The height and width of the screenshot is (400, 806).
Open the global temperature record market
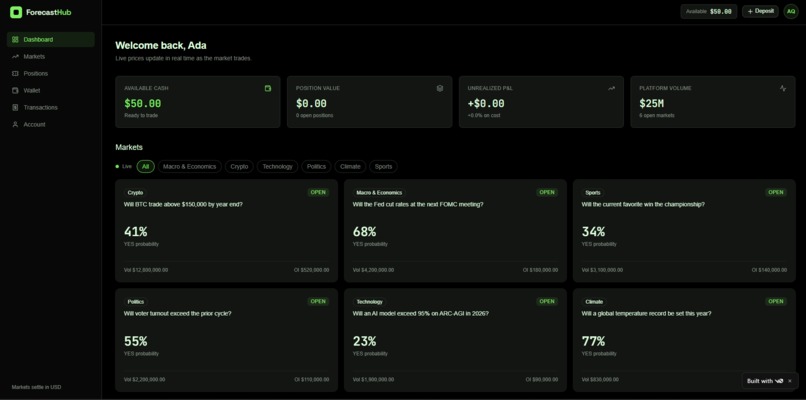click(x=684, y=340)
